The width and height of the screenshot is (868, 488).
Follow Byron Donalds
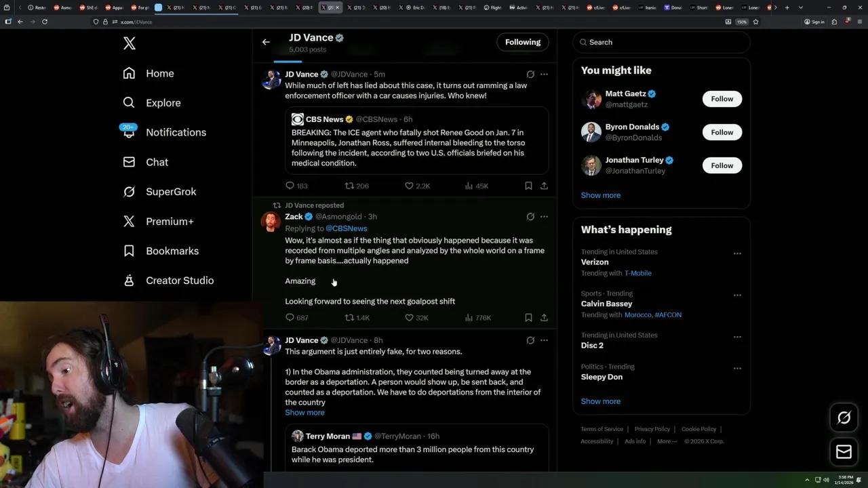tap(722, 132)
